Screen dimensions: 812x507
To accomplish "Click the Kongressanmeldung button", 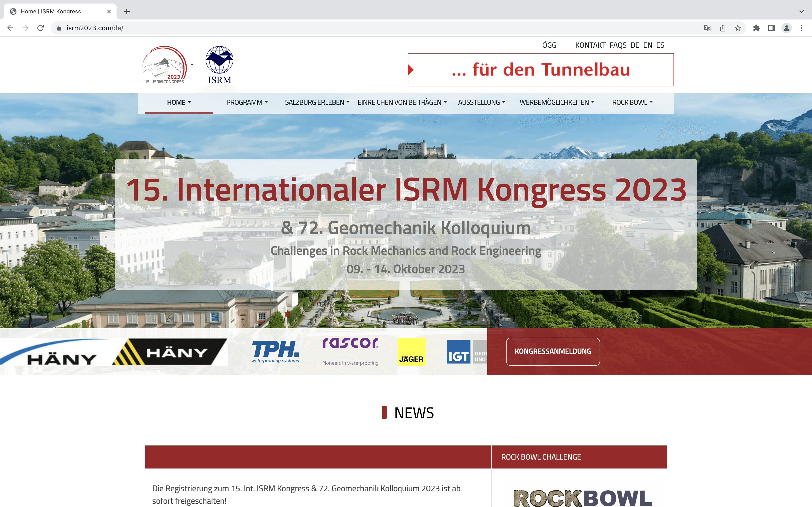I will coord(553,351).
